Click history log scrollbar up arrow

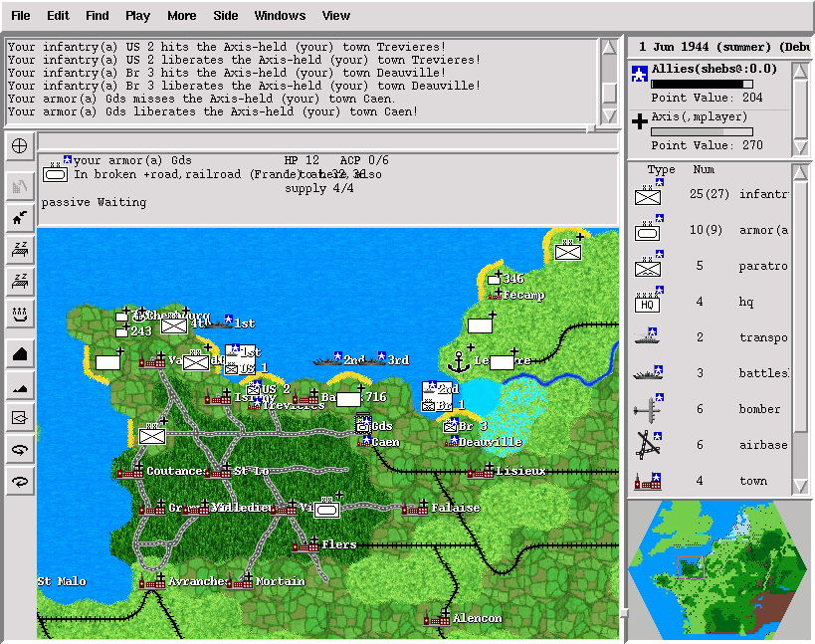(x=609, y=48)
